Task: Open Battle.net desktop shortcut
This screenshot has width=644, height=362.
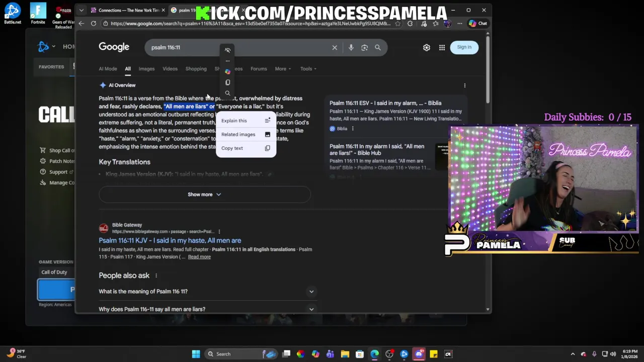Action: pos(12,14)
